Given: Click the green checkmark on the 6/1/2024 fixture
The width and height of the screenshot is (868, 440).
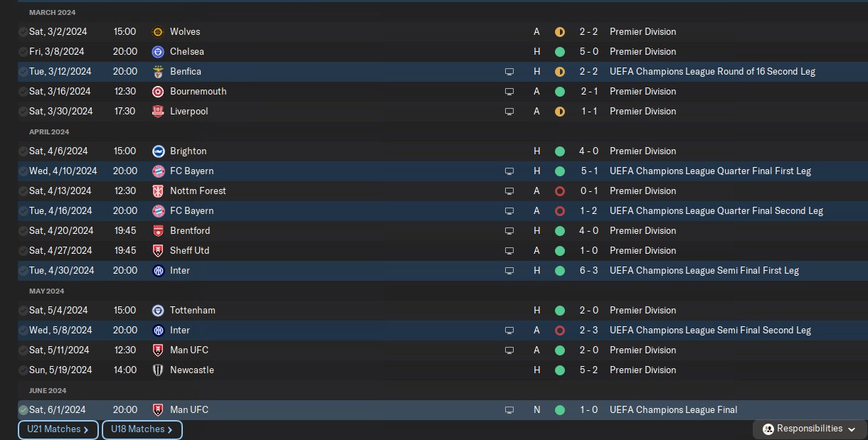Looking at the screenshot, I should coord(23,410).
